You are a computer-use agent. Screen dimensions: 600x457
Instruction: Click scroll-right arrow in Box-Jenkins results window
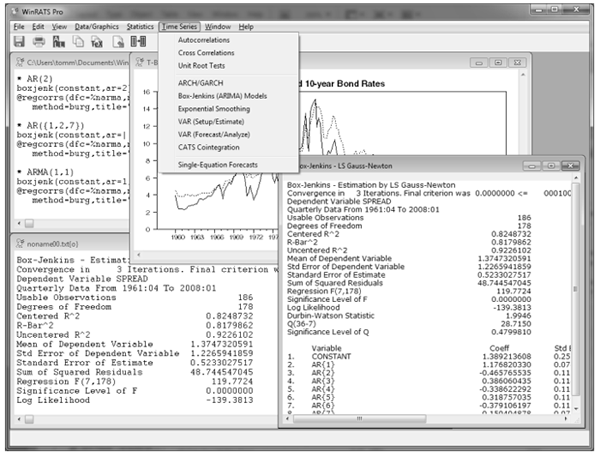click(566, 419)
